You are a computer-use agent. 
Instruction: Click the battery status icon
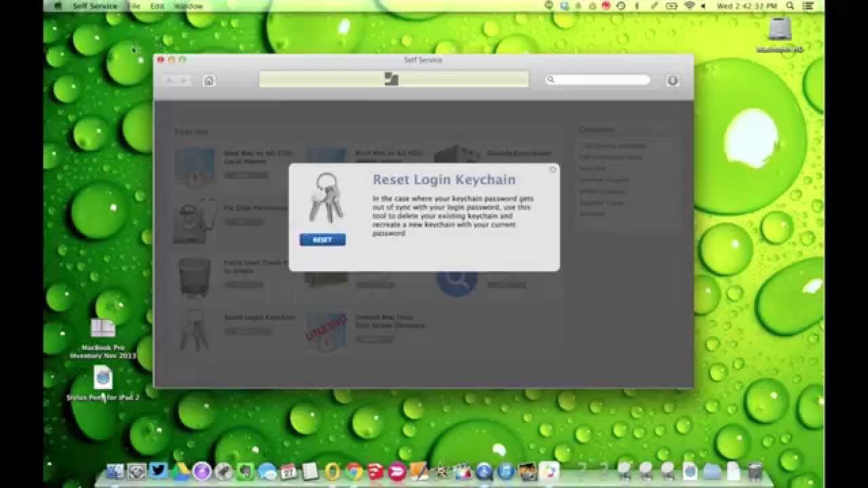coord(671,6)
